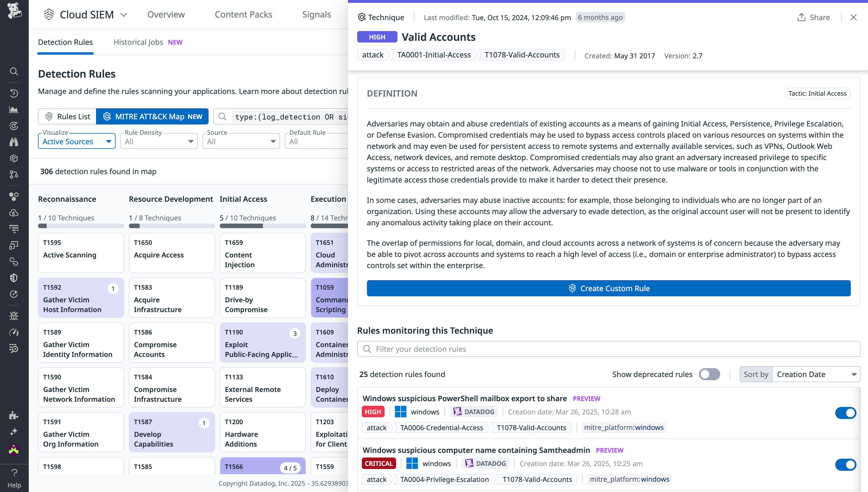Click the Create Custom Rule button
Image resolution: width=868 pixels, height=492 pixels.
(x=608, y=288)
